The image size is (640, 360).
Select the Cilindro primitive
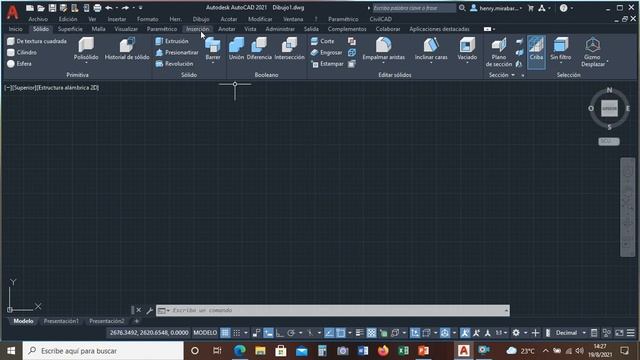point(22,52)
